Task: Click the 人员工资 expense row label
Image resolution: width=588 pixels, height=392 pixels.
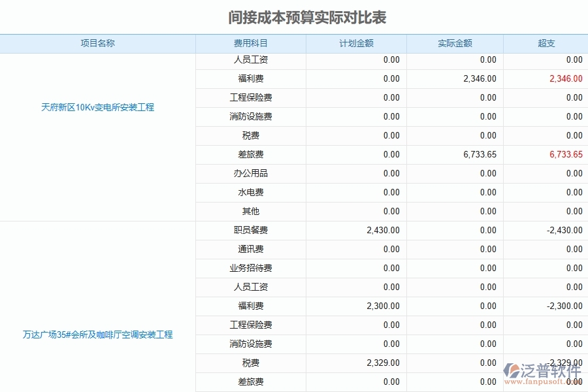Action: tap(252, 59)
